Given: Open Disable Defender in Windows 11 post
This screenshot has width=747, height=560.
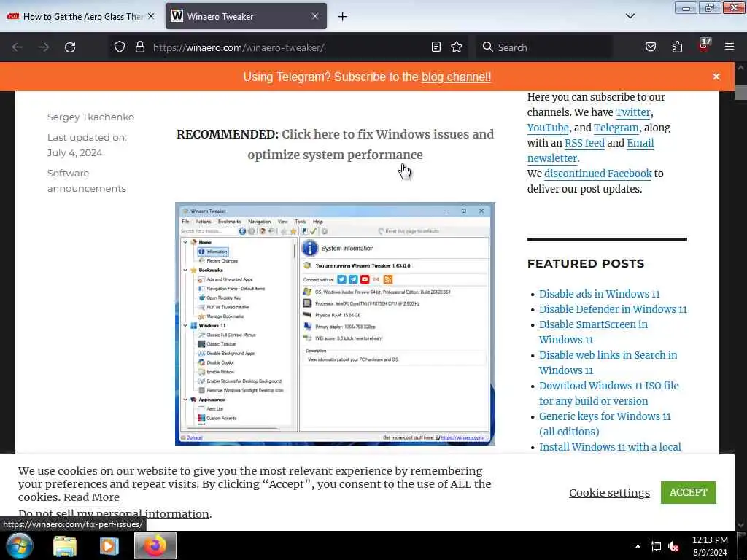Looking at the screenshot, I should [613, 309].
